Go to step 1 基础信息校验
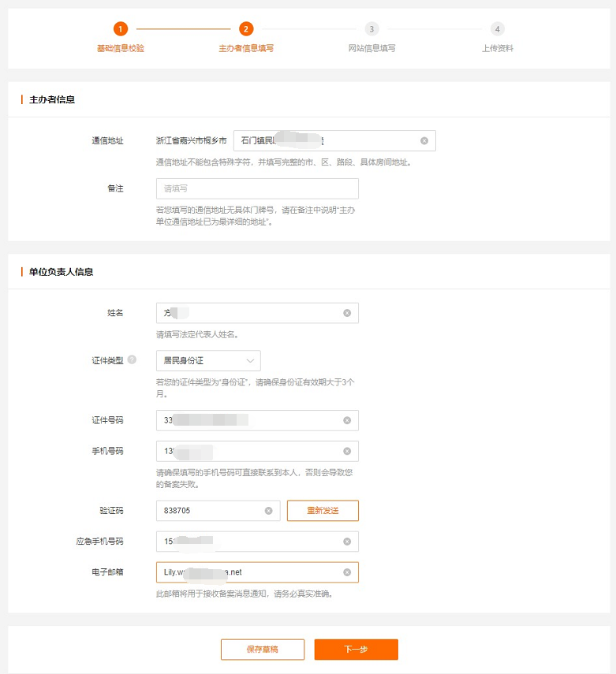 click(x=120, y=29)
